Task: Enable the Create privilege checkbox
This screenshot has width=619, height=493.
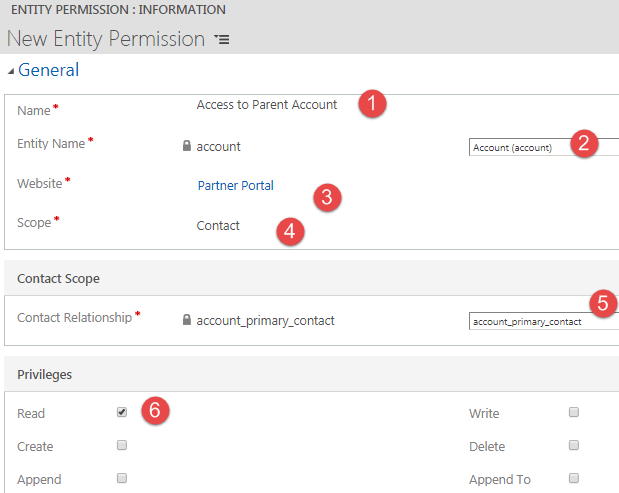Action: [122, 445]
